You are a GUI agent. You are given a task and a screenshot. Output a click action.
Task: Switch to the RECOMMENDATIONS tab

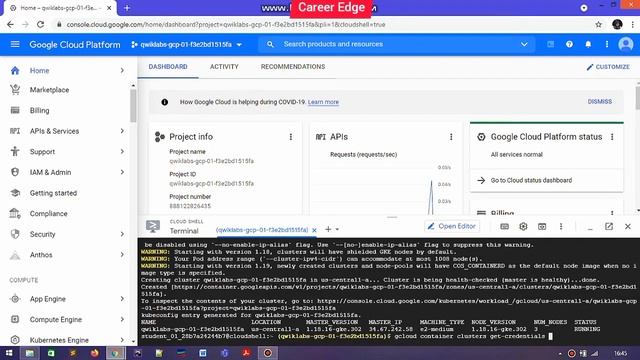pos(293,67)
